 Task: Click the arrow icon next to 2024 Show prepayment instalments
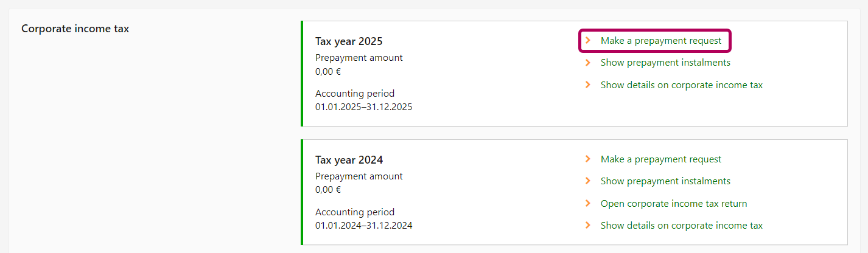pos(588,181)
